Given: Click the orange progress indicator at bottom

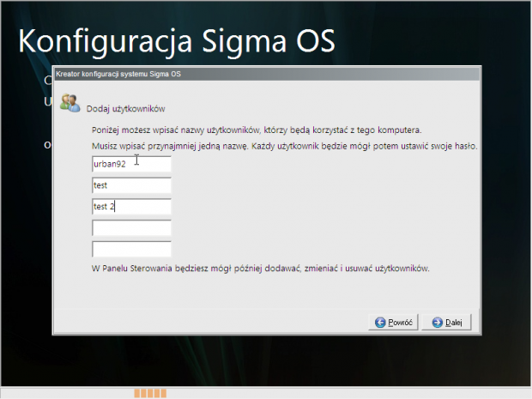Looking at the screenshot, I should pos(150,393).
